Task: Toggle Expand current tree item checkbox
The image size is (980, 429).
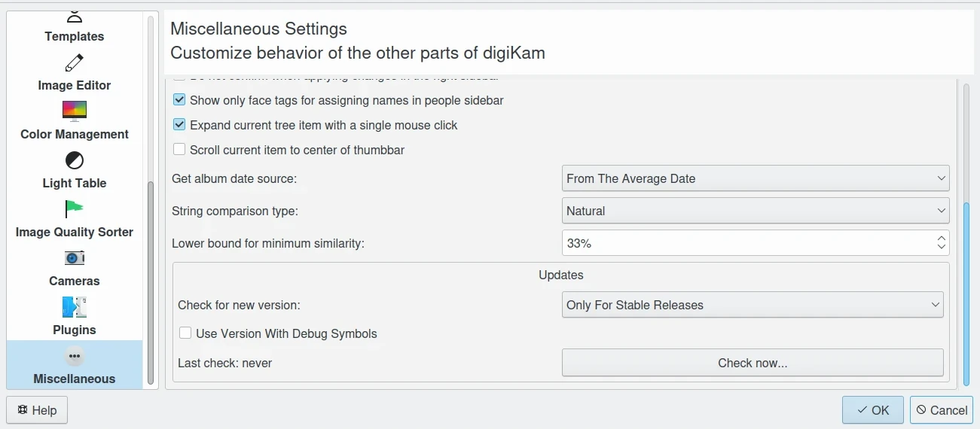Action: pos(179,125)
